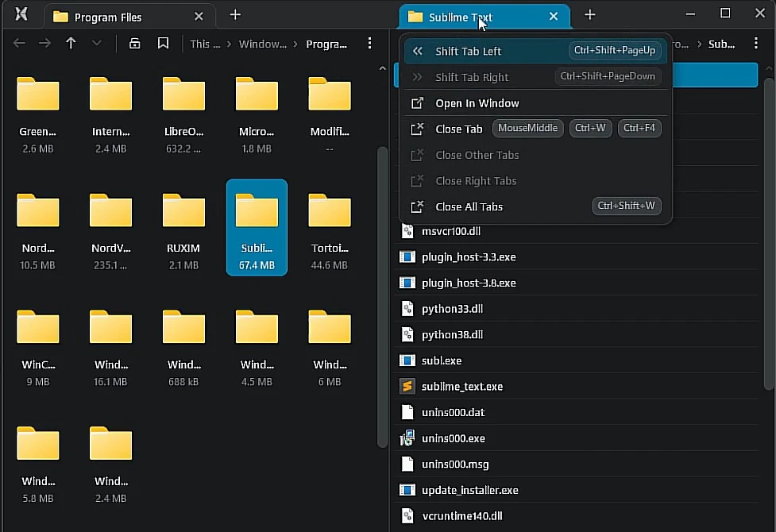Click left pane scroll-up arrow

coord(382,68)
